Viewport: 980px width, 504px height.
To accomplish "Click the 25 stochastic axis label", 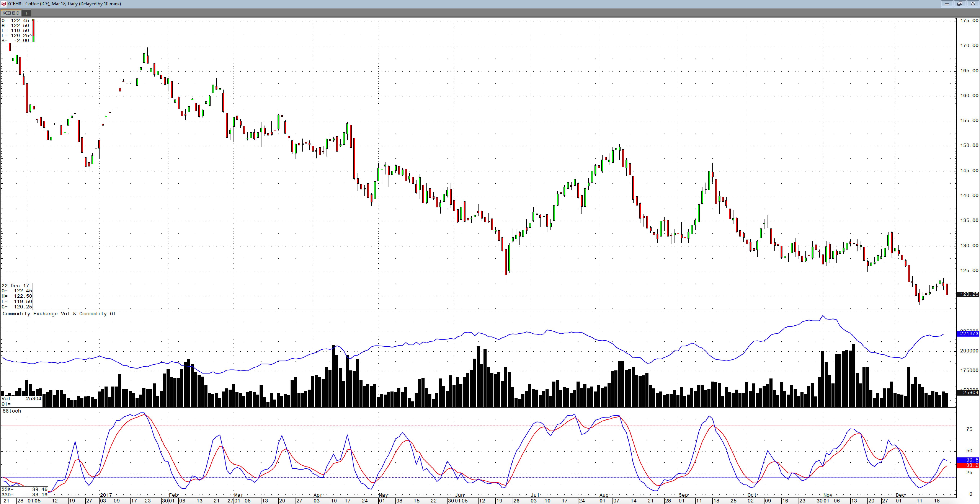I will pos(969,472).
